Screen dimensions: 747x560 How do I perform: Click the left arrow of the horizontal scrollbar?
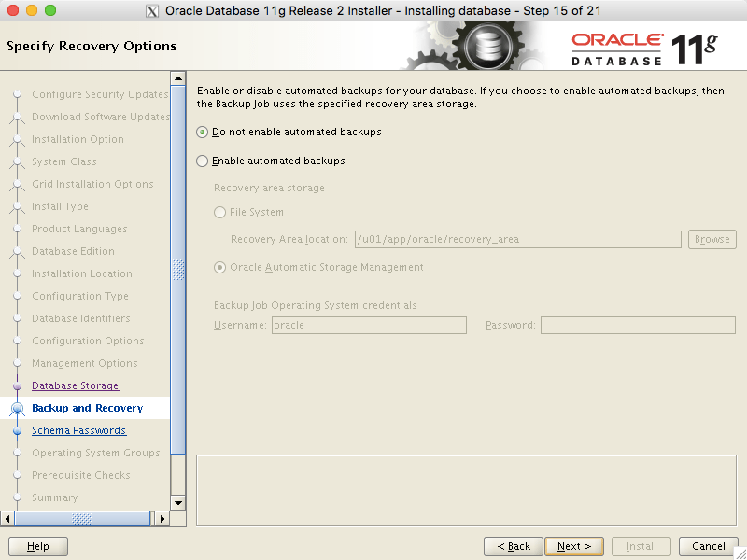point(7,521)
